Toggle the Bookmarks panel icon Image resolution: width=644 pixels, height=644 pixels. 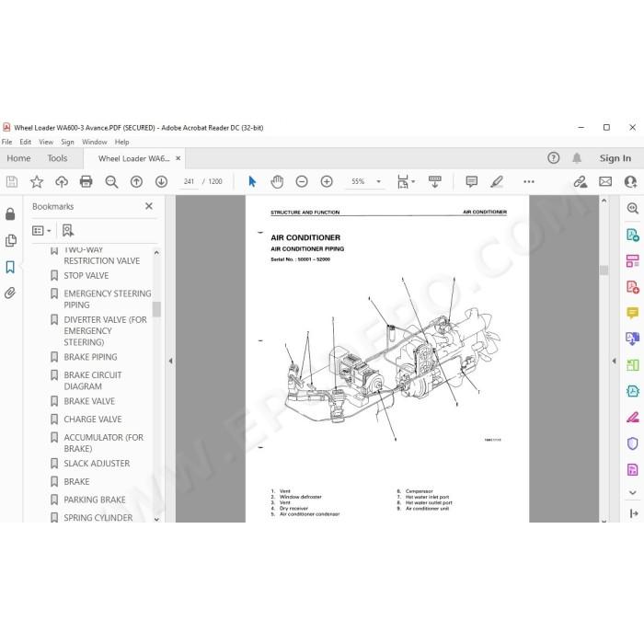10,267
